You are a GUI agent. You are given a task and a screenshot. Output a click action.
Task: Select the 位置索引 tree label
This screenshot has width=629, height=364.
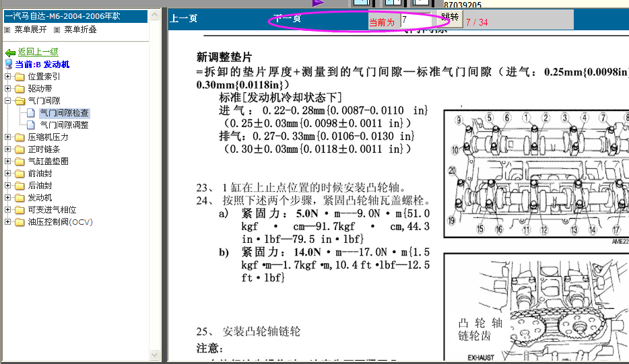click(44, 77)
